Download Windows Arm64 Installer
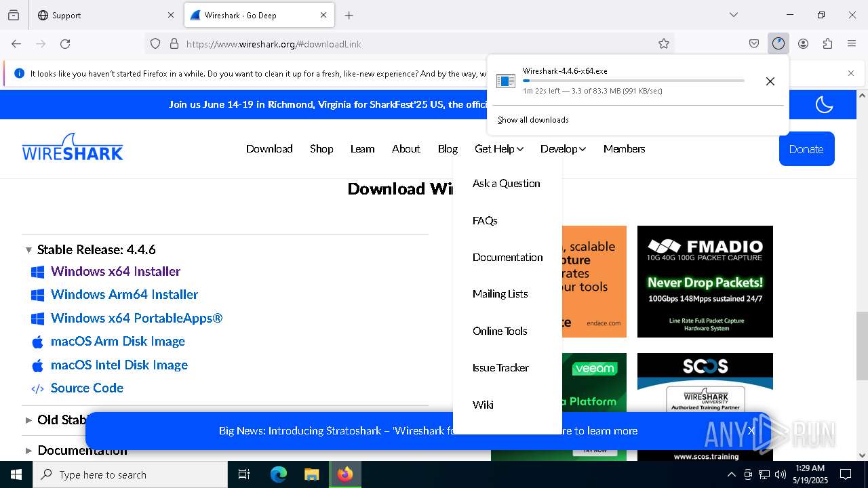The width and height of the screenshot is (868, 488). click(124, 294)
